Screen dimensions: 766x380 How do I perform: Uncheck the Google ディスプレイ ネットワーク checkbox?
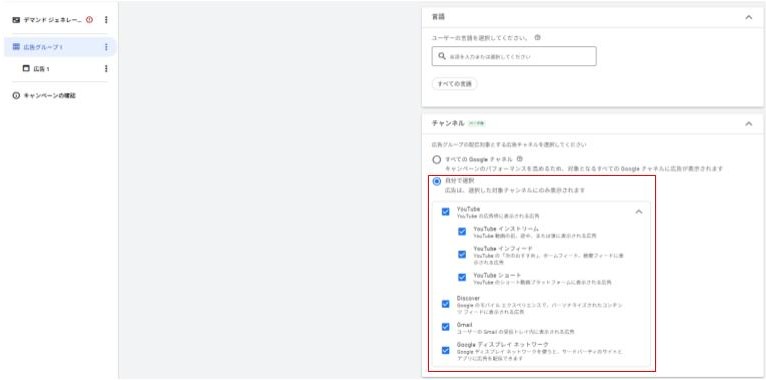[x=445, y=350]
